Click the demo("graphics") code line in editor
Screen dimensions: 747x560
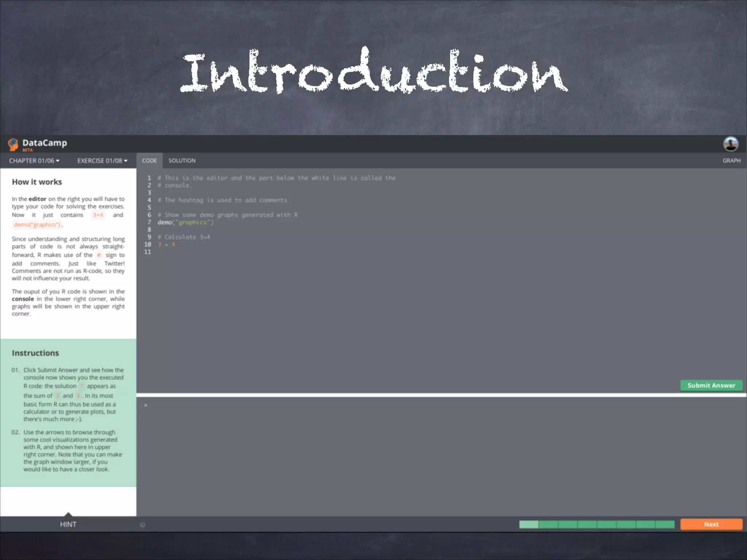pos(185,222)
